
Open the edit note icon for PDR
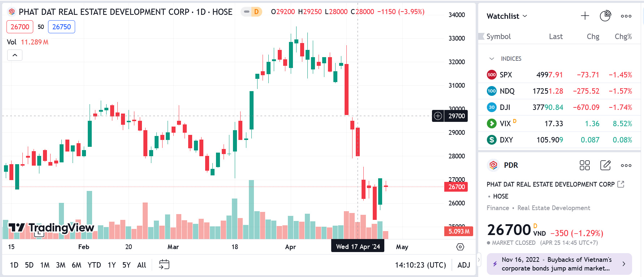605,165
